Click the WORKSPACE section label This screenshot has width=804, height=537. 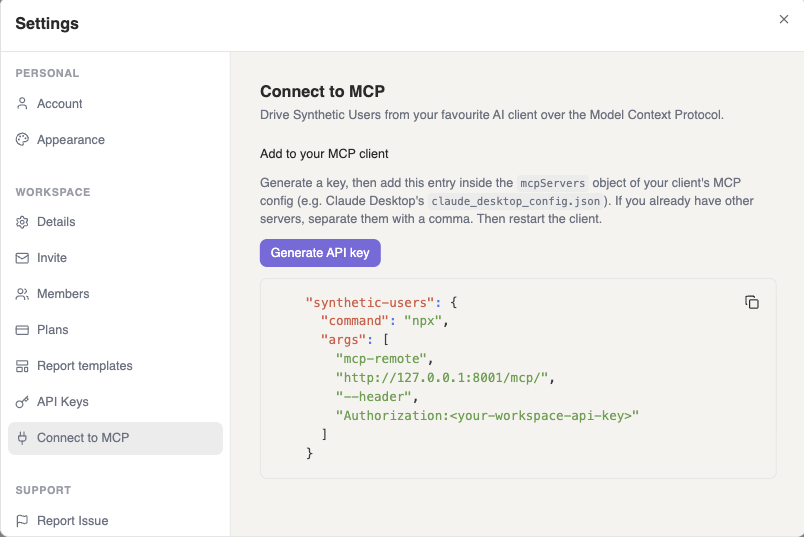(53, 192)
